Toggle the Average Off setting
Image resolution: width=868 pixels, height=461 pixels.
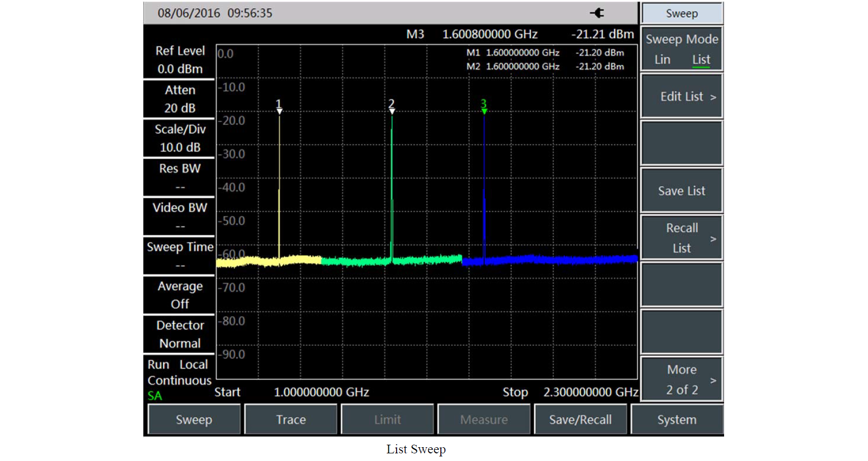180,295
